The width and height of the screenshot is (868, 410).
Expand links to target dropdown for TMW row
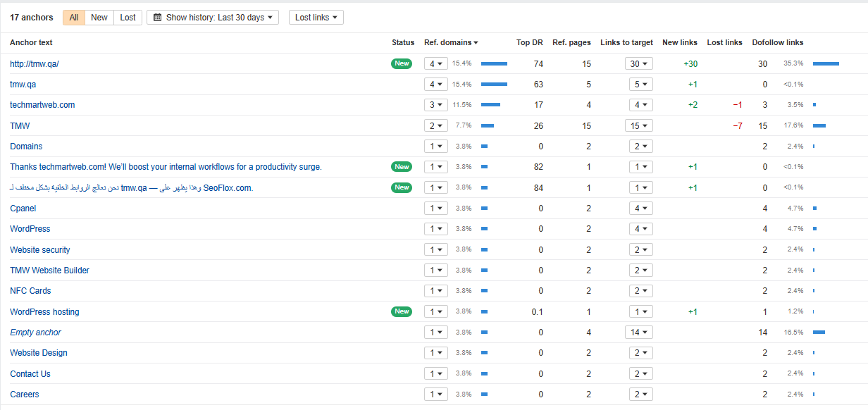click(638, 126)
